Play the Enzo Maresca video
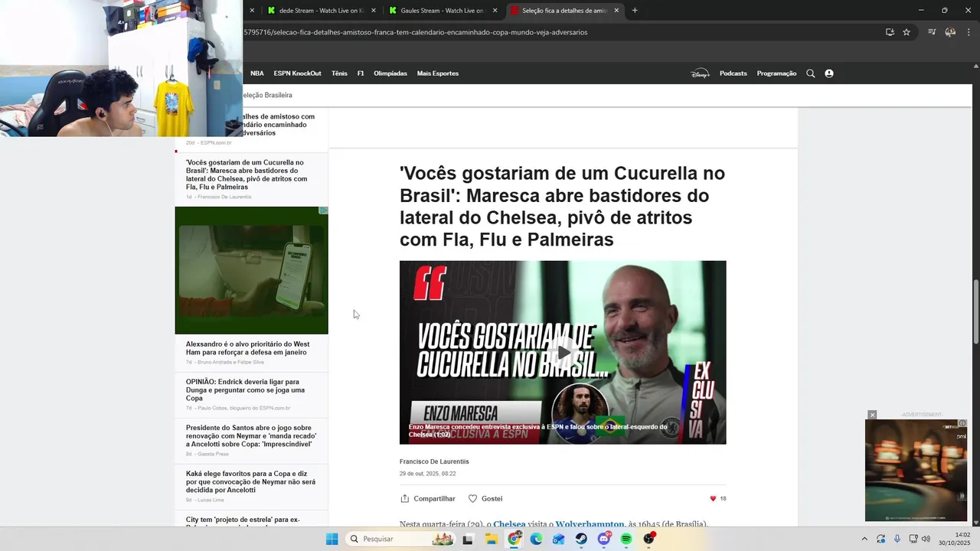The width and height of the screenshot is (980, 551). pyautogui.click(x=563, y=353)
